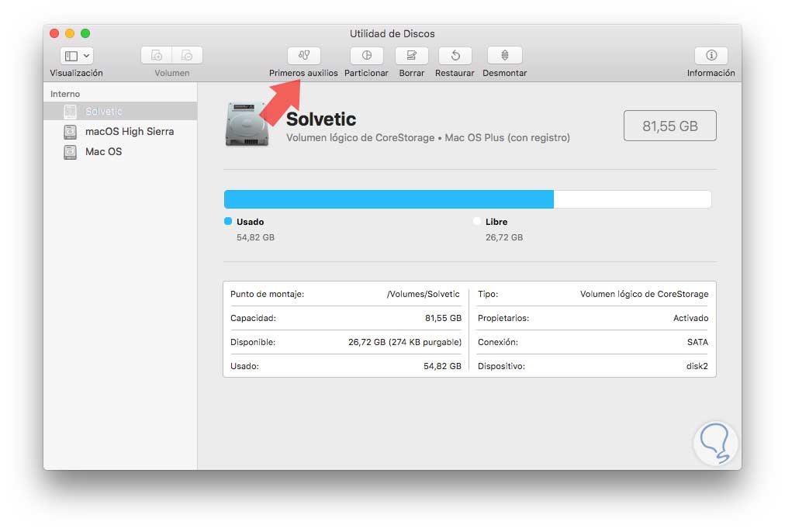
Task: Open the Particionar pie-chart tool
Action: tap(366, 55)
